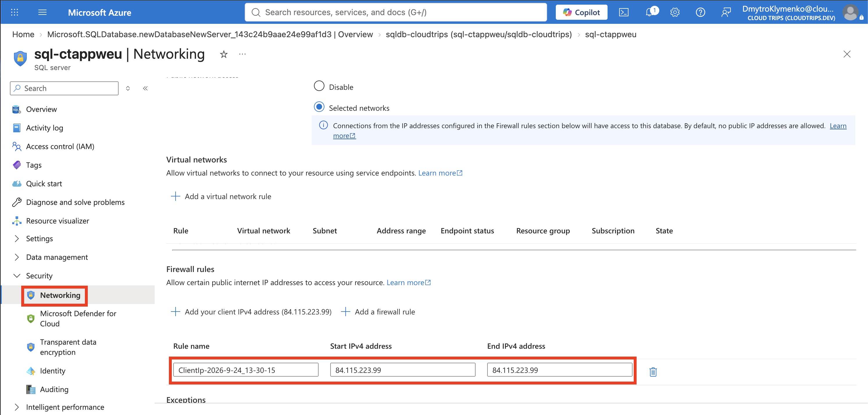Click the Quick start cloud icon

coord(17,184)
